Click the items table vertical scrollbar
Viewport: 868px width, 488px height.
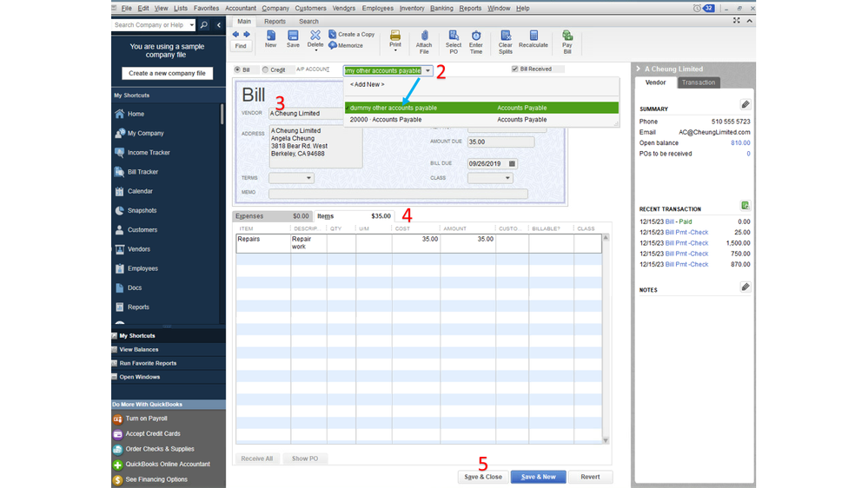coord(606,339)
